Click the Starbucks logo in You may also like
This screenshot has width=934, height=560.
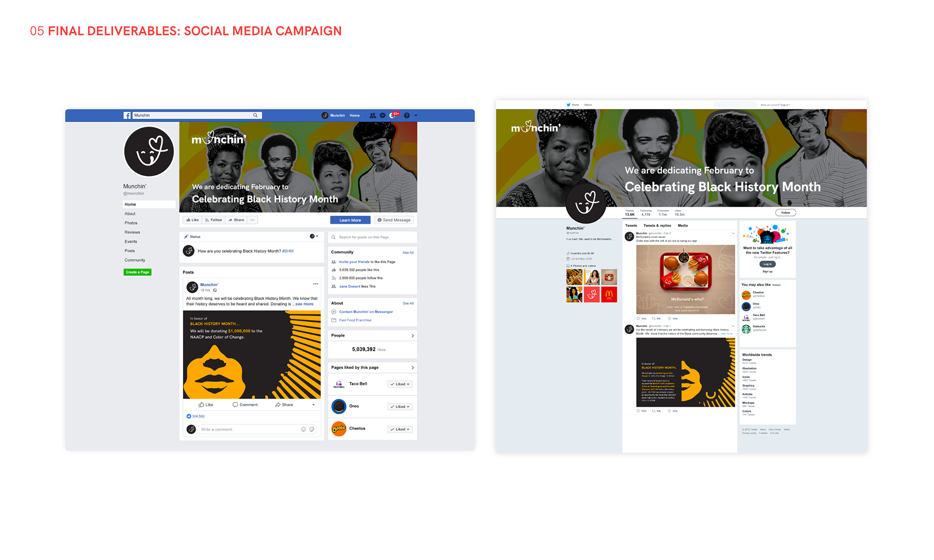tap(746, 329)
